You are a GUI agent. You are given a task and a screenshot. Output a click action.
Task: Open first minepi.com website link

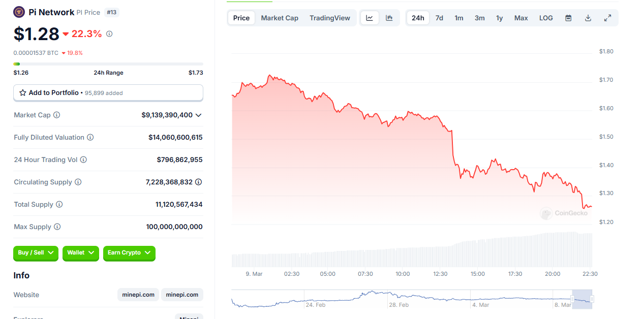click(138, 295)
